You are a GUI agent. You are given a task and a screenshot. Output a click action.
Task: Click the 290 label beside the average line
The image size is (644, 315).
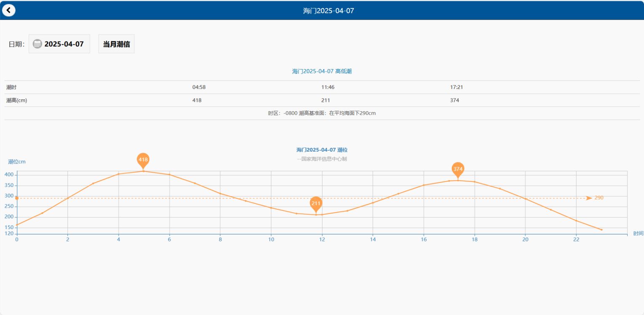pos(599,198)
